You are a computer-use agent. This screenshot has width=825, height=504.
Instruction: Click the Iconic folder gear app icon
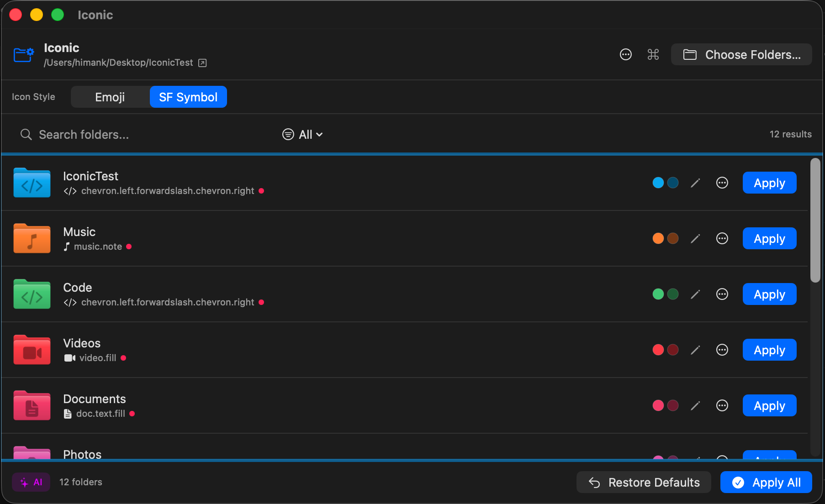click(24, 55)
